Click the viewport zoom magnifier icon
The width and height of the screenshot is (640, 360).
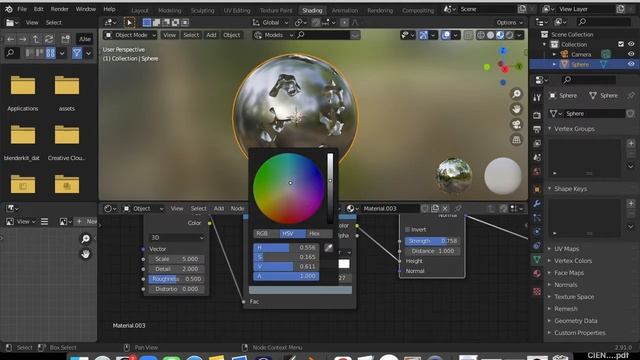tap(516, 94)
